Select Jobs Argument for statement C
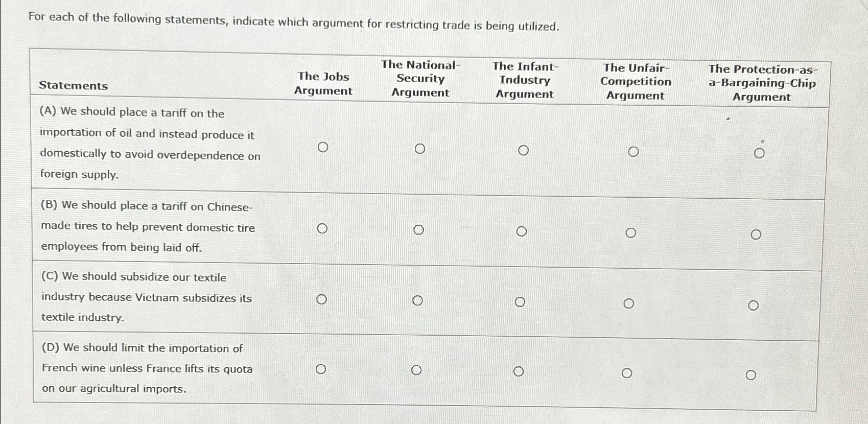The width and height of the screenshot is (868, 424). [321, 299]
